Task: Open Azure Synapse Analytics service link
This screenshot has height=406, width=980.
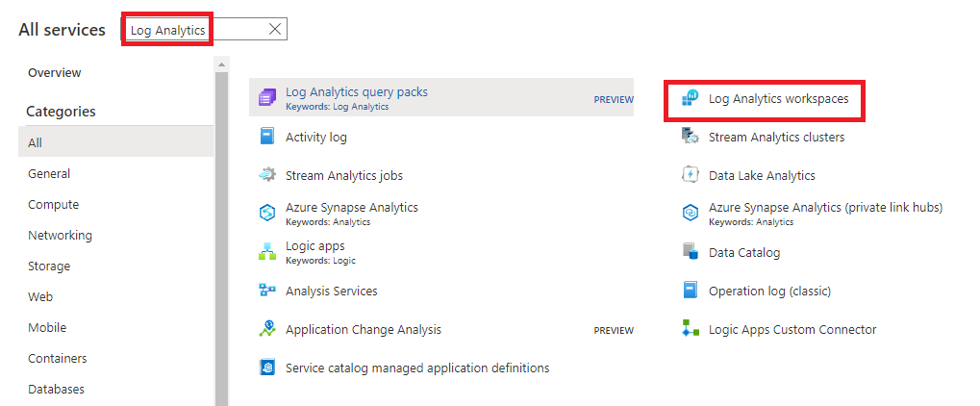Action: [x=352, y=207]
